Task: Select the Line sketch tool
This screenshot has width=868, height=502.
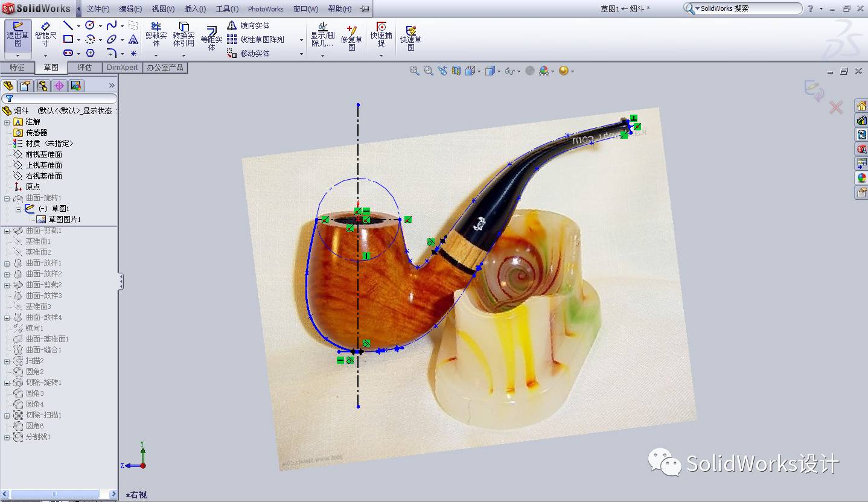Action: pos(68,25)
